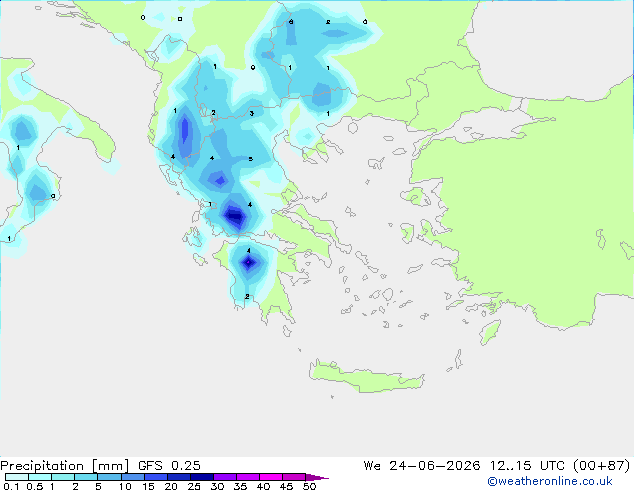
Task: Click the 35–40 mm legend swatch
Action: (x=248, y=477)
